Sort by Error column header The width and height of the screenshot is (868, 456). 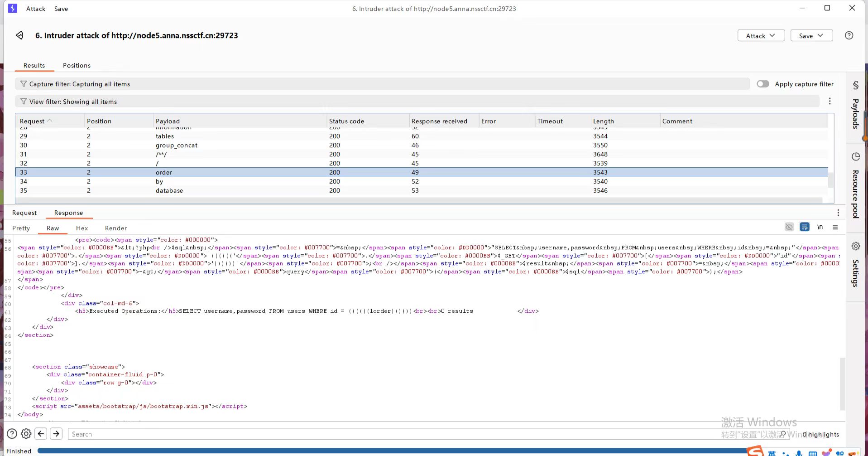pos(507,121)
